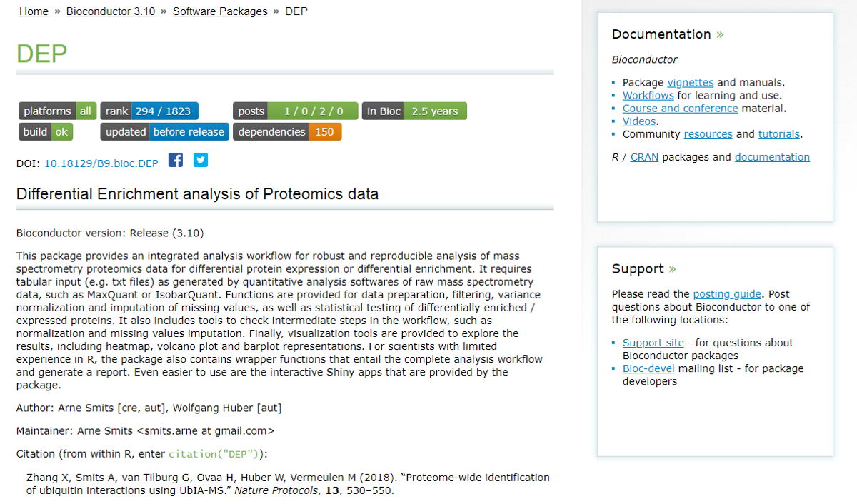Open the Course and conference link

pyautogui.click(x=681, y=108)
